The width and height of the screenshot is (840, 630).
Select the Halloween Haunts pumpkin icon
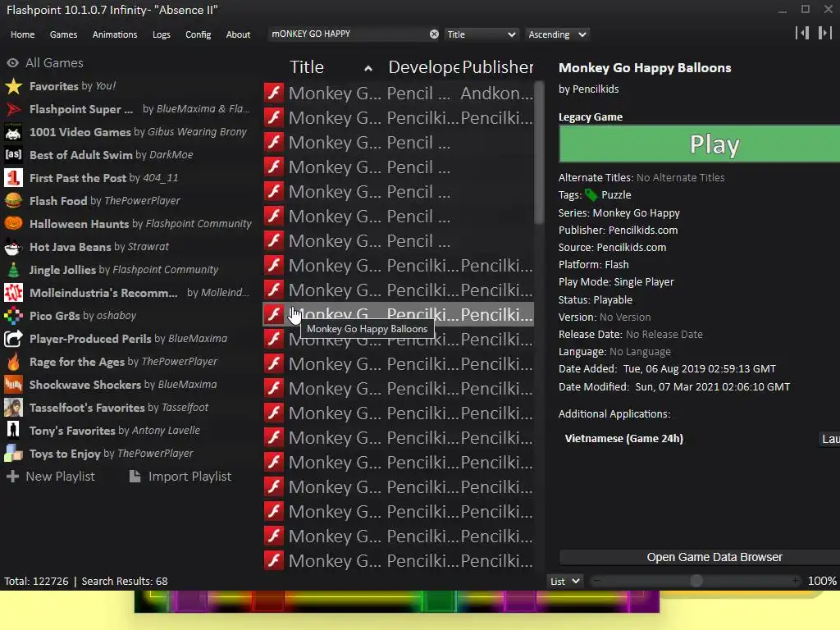(x=13, y=224)
